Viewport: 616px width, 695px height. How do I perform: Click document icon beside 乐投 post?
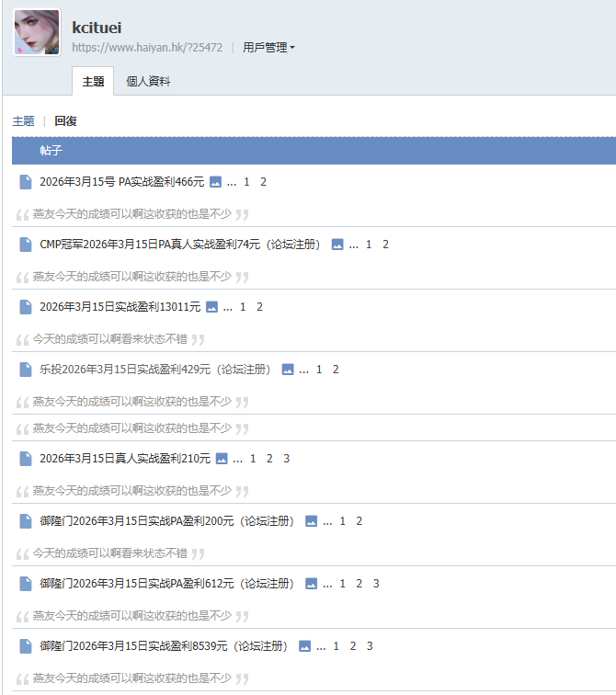click(x=26, y=370)
